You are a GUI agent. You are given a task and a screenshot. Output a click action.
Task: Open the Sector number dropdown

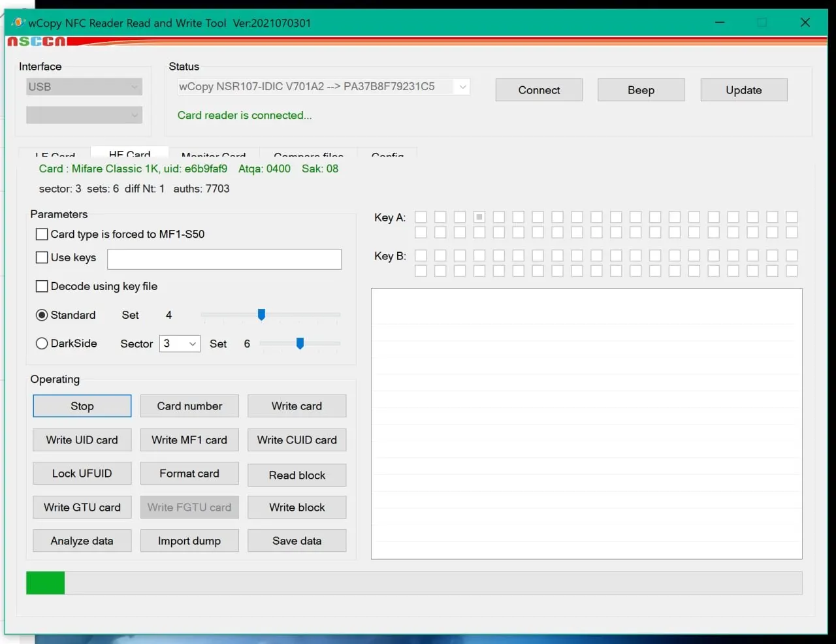180,344
